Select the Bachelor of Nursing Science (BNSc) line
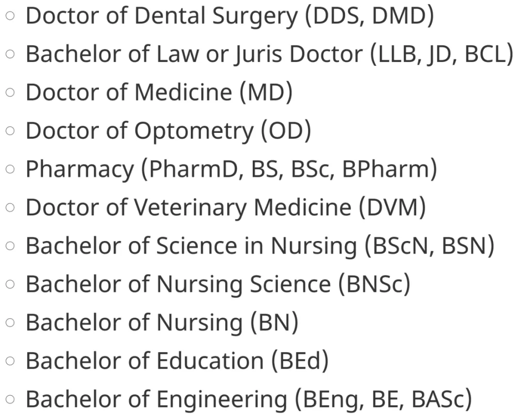The image size is (524, 420). click(218, 284)
